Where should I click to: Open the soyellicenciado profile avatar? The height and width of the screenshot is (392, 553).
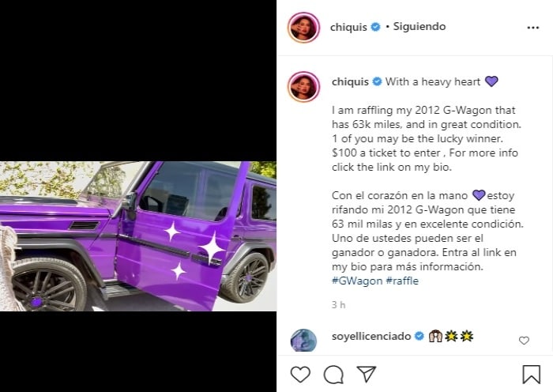[x=303, y=341]
